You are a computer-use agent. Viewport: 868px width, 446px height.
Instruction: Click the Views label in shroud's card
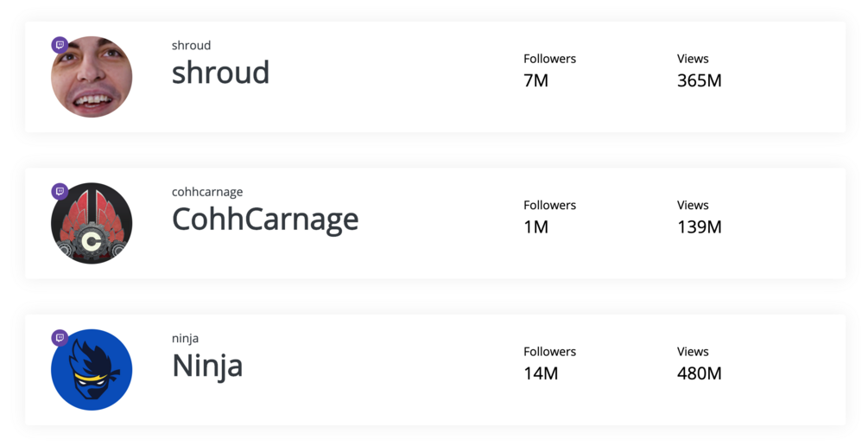coord(693,59)
